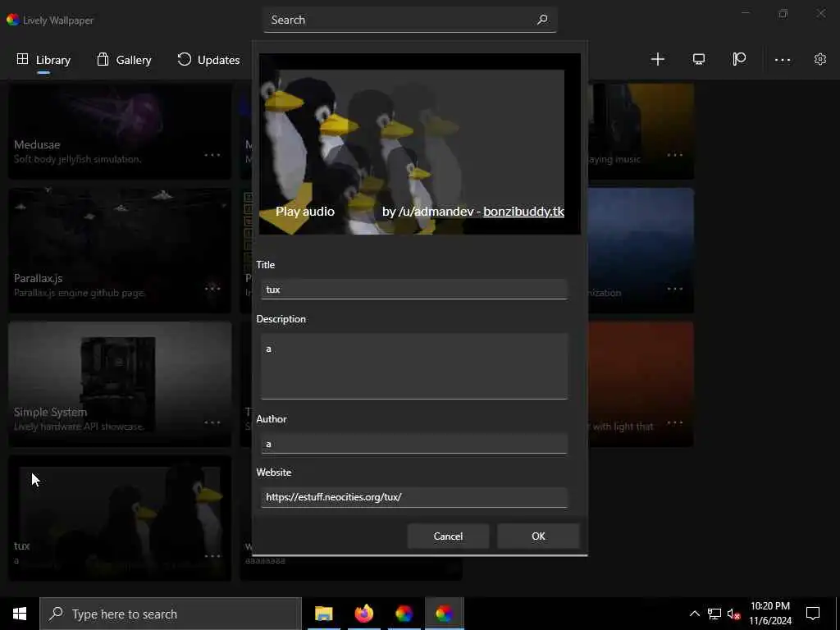This screenshot has width=840, height=630.
Task: Open the tux card options menu
Action: [212, 555]
